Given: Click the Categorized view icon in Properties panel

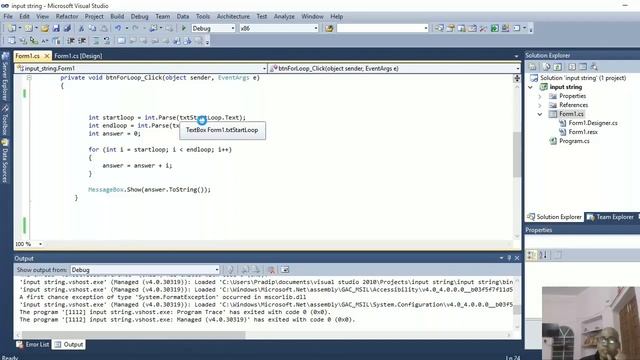Looking at the screenshot, I should click(532, 255).
